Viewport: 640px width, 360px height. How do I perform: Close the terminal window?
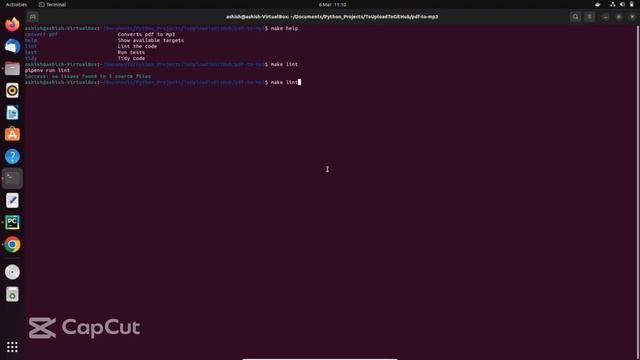[632, 17]
